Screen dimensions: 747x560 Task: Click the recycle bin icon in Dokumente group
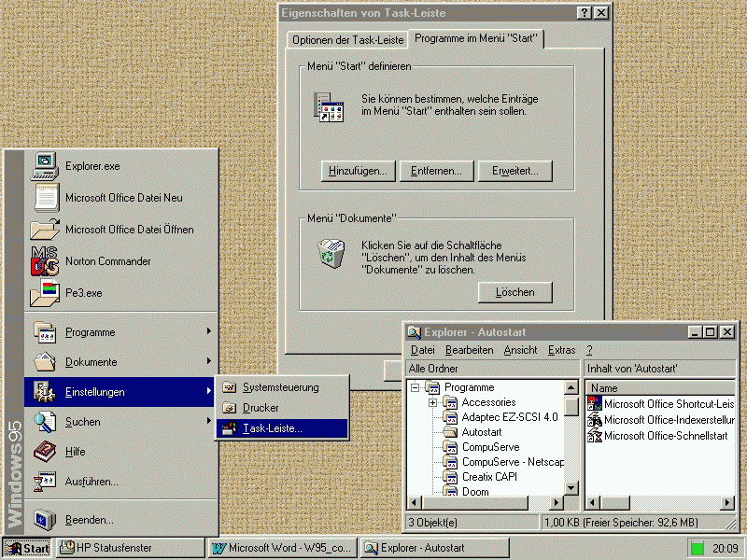[331, 254]
